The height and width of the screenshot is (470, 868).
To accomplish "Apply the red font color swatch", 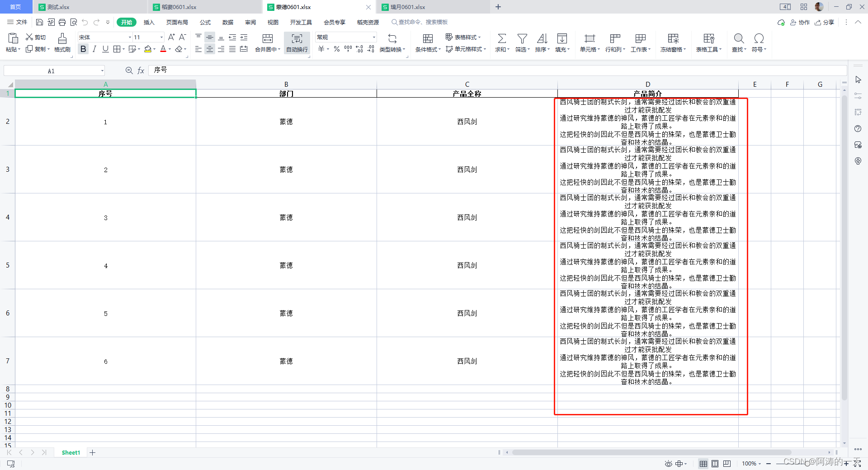I will point(163,49).
